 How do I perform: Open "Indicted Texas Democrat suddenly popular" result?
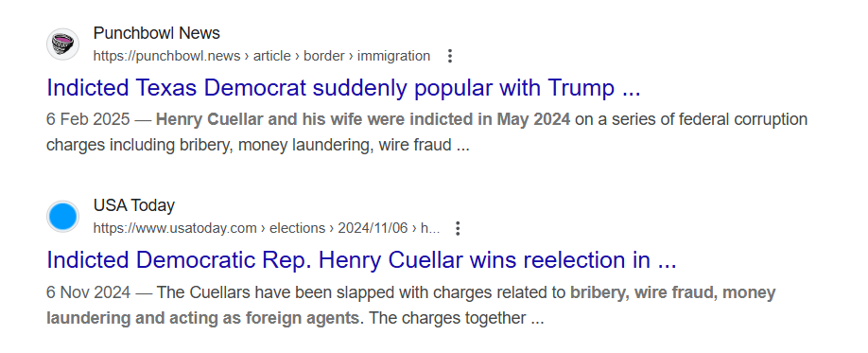click(343, 88)
